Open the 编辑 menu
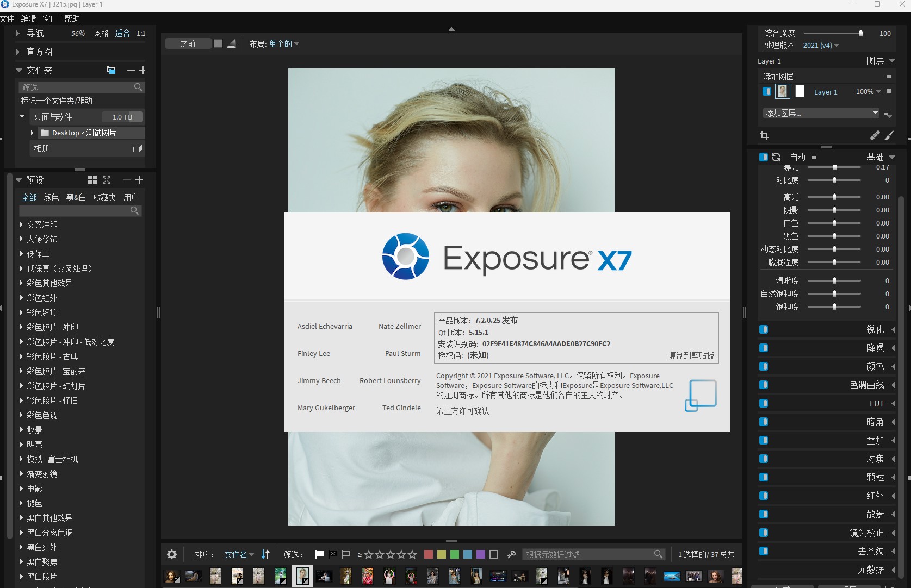This screenshot has width=911, height=588. point(28,18)
